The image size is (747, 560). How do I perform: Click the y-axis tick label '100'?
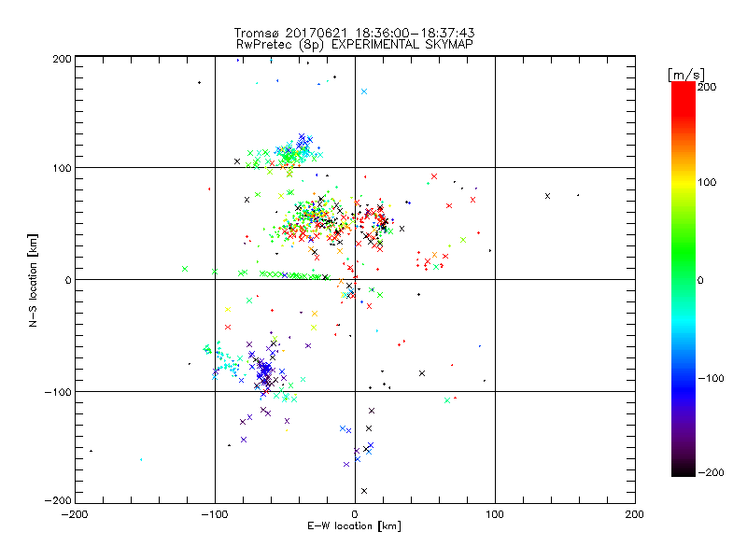[x=62, y=168]
